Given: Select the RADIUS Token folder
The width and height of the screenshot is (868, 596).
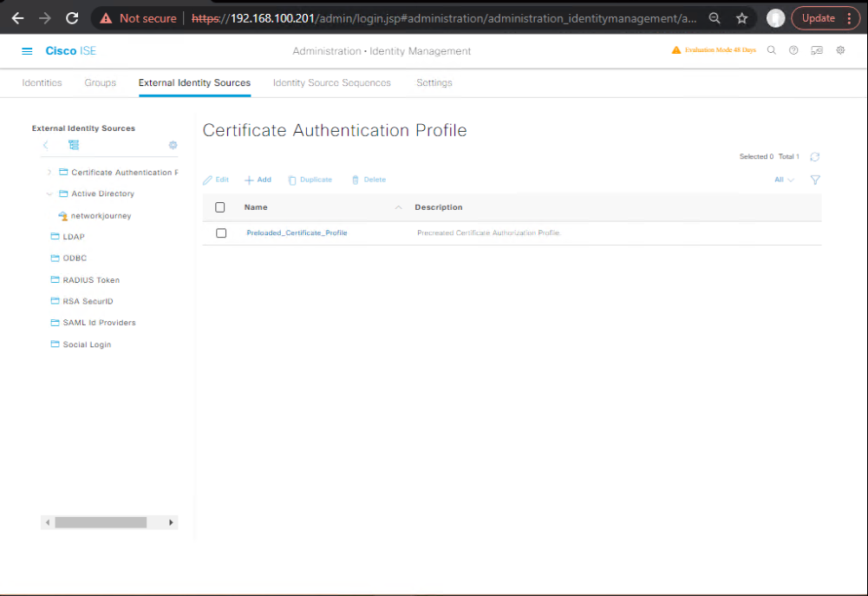Looking at the screenshot, I should [85, 280].
